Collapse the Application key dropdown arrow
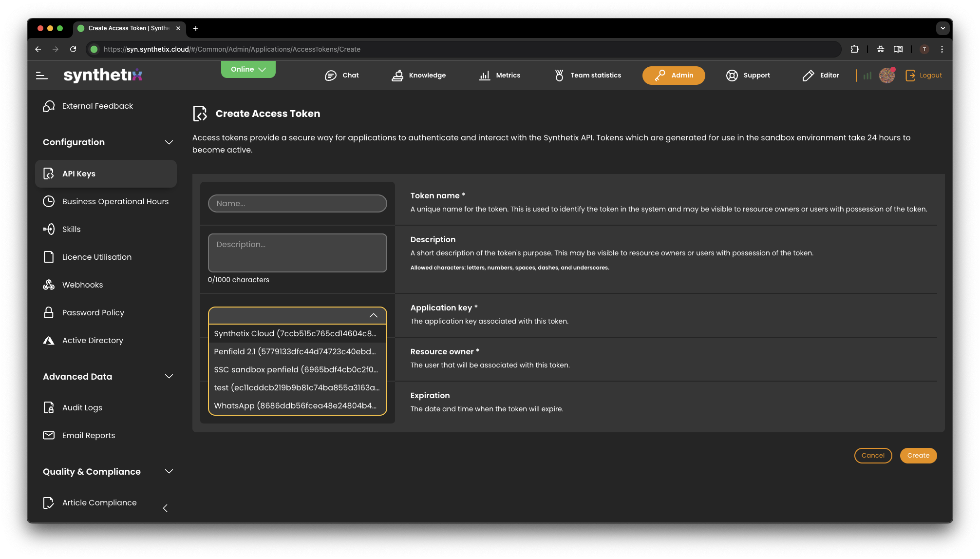The image size is (980, 559). coord(374,315)
